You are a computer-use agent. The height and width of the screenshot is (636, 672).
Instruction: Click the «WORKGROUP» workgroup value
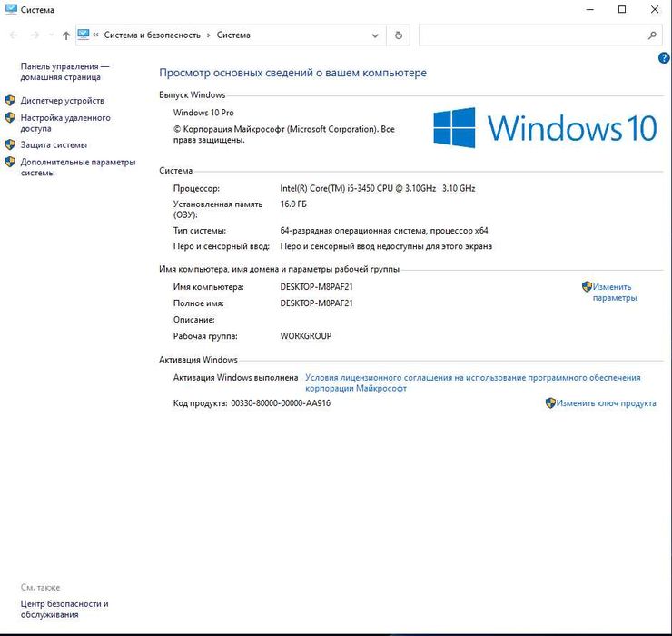coord(305,336)
